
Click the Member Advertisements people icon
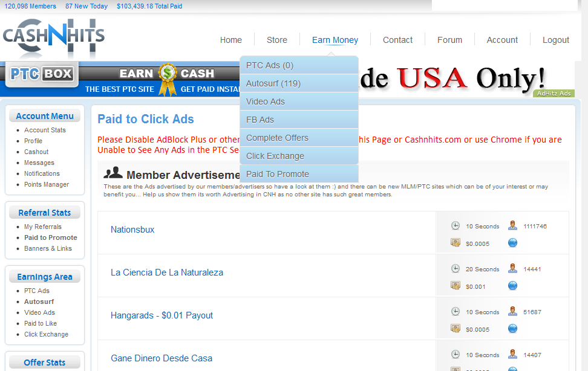113,173
